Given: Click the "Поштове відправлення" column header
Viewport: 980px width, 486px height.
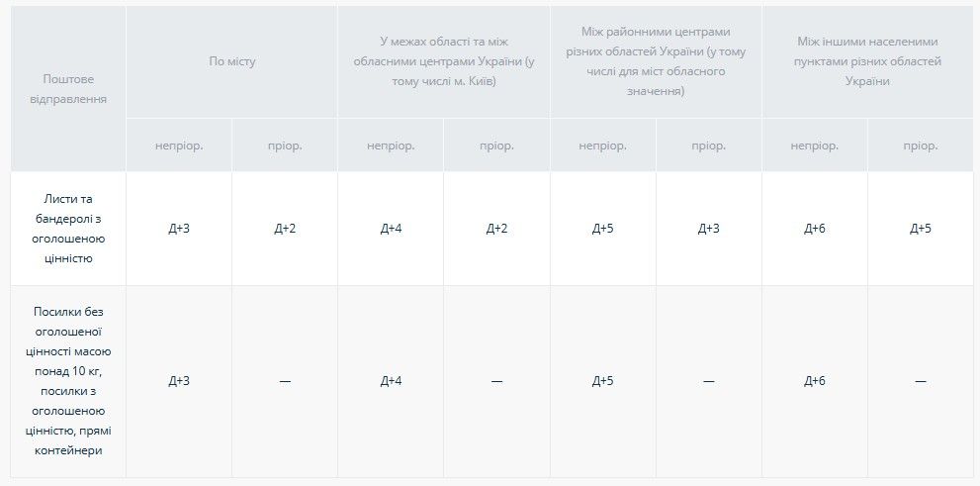Looking at the screenshot, I should [x=68, y=88].
